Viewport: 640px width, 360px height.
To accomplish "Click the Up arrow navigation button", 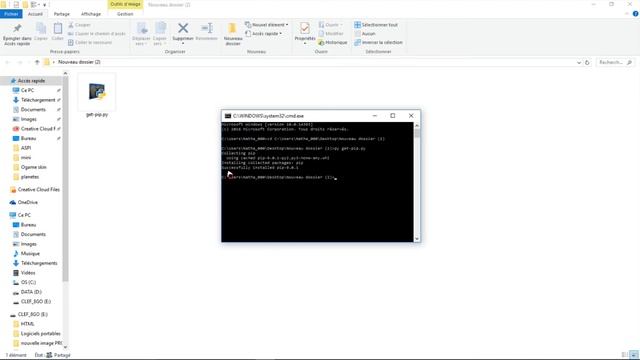I will 37,62.
